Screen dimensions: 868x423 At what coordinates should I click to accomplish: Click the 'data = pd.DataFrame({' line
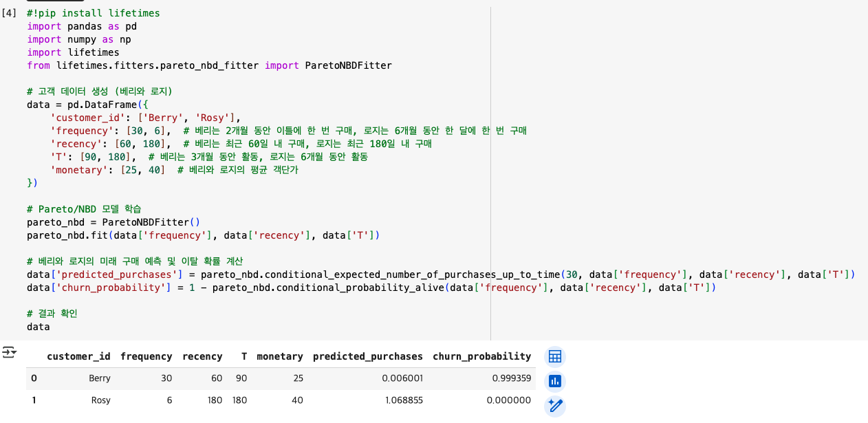[88, 105]
